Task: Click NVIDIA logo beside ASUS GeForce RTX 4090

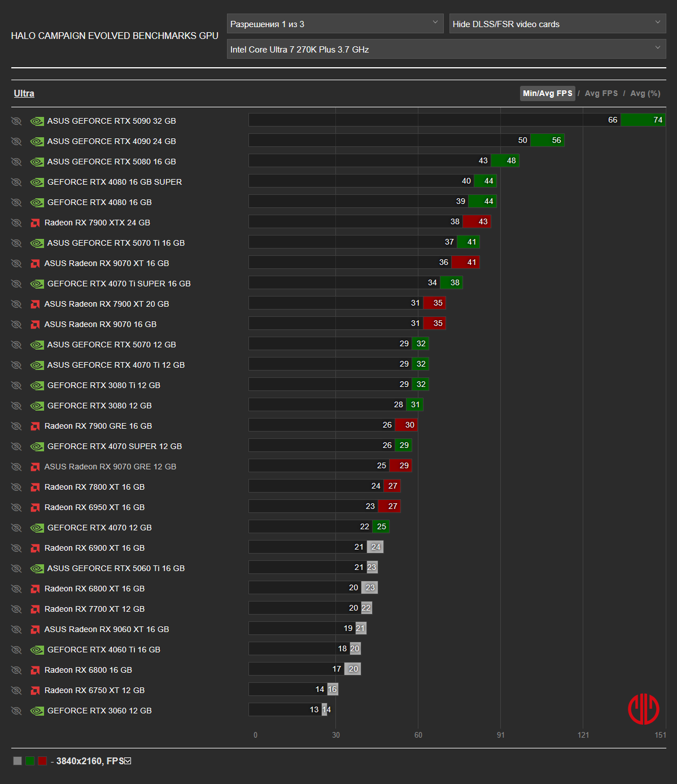Action: tap(37, 141)
